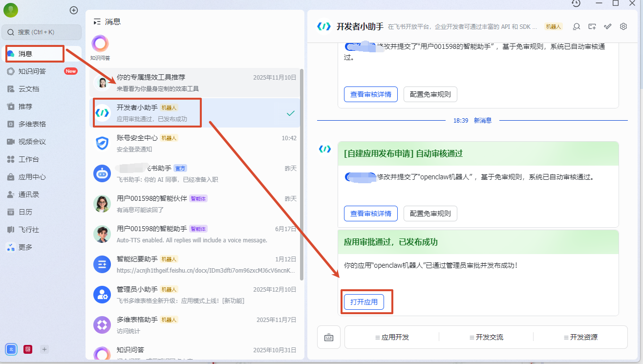Click 查看审核详情 in 用户001598的智能助手 card

pyautogui.click(x=371, y=94)
